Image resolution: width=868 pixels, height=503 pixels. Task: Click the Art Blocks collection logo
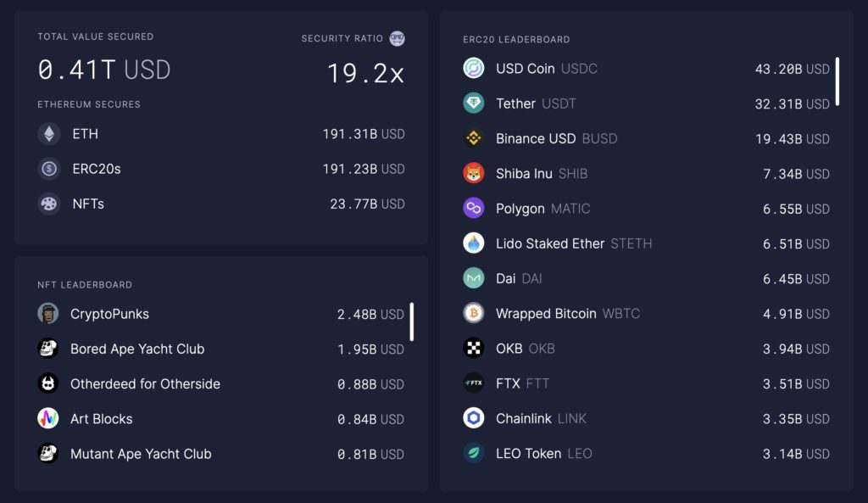[x=48, y=418]
